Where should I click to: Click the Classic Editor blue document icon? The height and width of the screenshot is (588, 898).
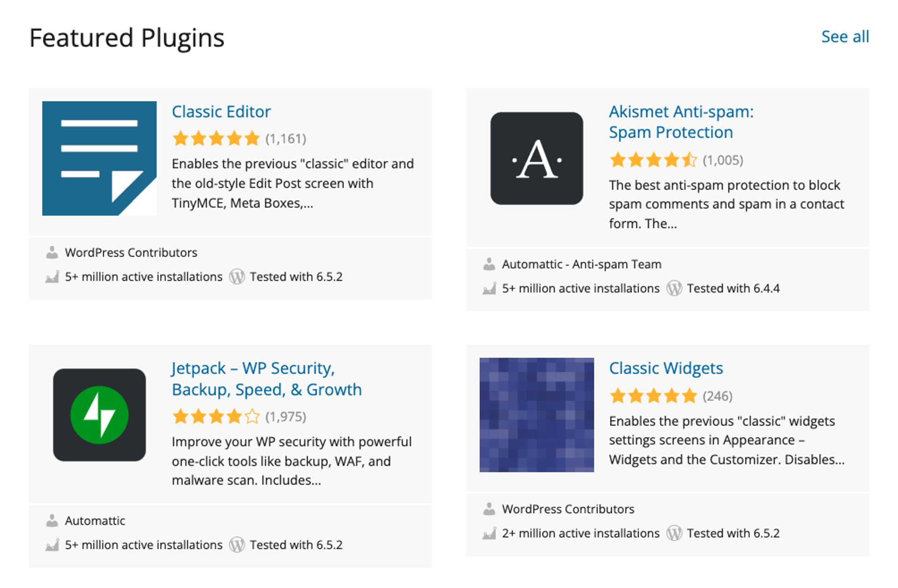[x=99, y=158]
